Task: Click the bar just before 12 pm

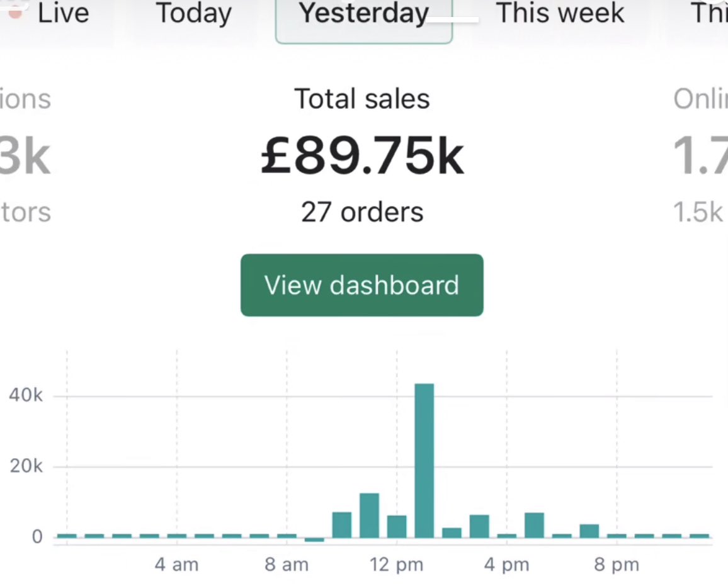Action: [370, 515]
